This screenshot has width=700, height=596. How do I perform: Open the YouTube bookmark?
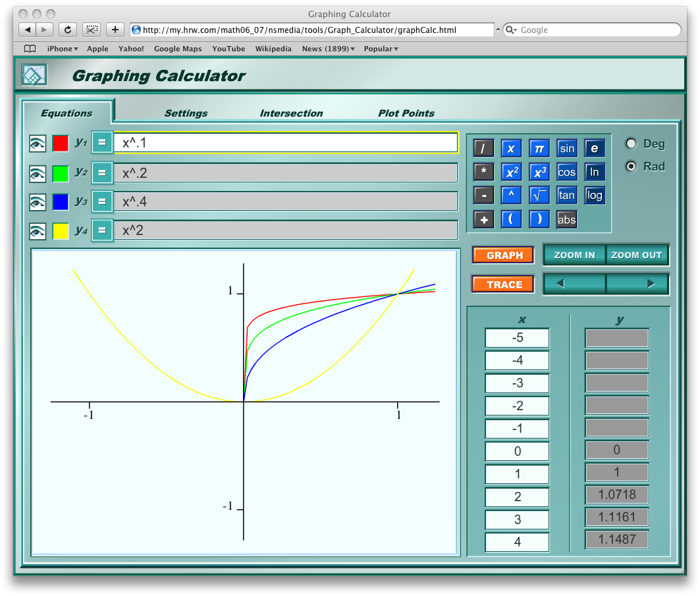click(x=229, y=49)
